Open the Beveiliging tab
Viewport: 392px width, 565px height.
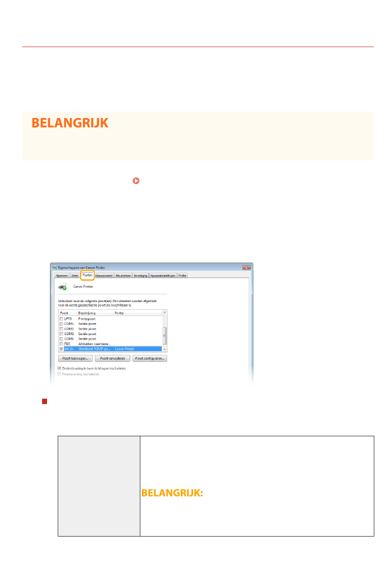pyautogui.click(x=141, y=276)
